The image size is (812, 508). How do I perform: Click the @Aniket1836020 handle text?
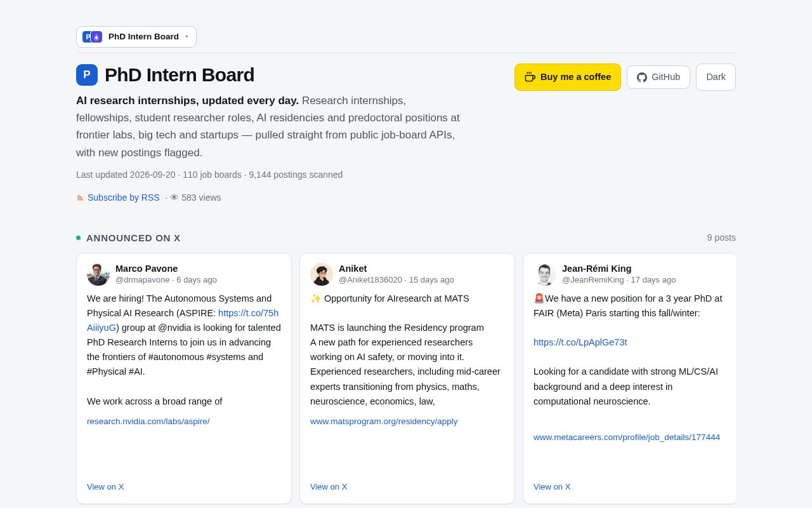(370, 280)
